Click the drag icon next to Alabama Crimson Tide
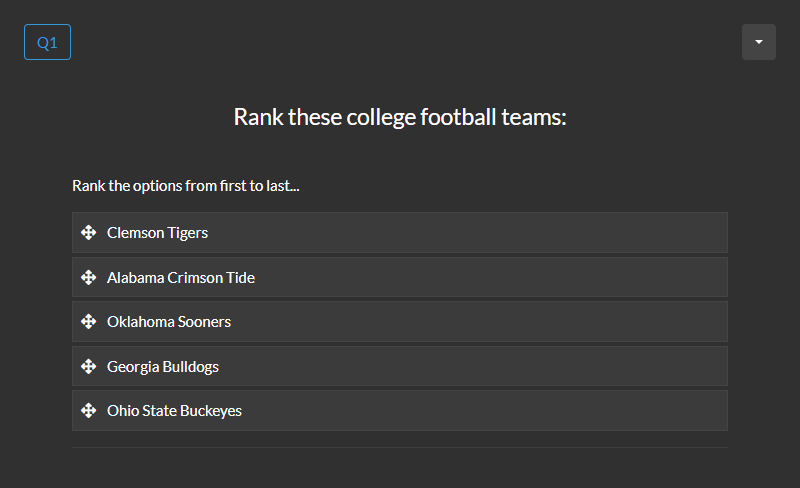Image resolution: width=800 pixels, height=488 pixels. point(88,277)
